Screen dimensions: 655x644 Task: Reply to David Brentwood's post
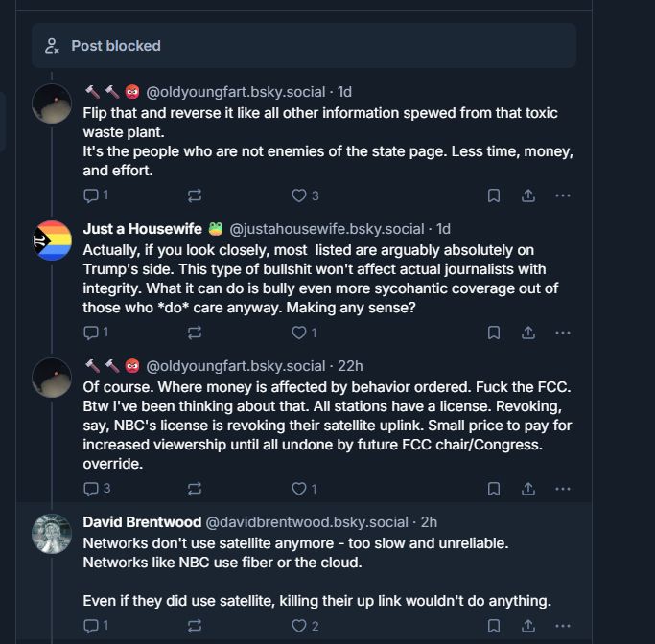[x=92, y=626]
